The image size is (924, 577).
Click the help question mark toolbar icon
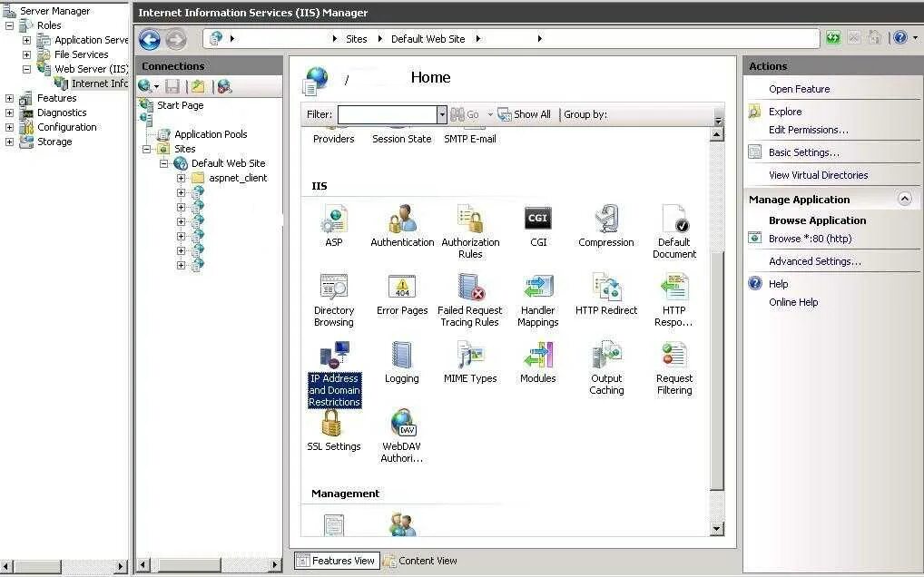(x=899, y=38)
